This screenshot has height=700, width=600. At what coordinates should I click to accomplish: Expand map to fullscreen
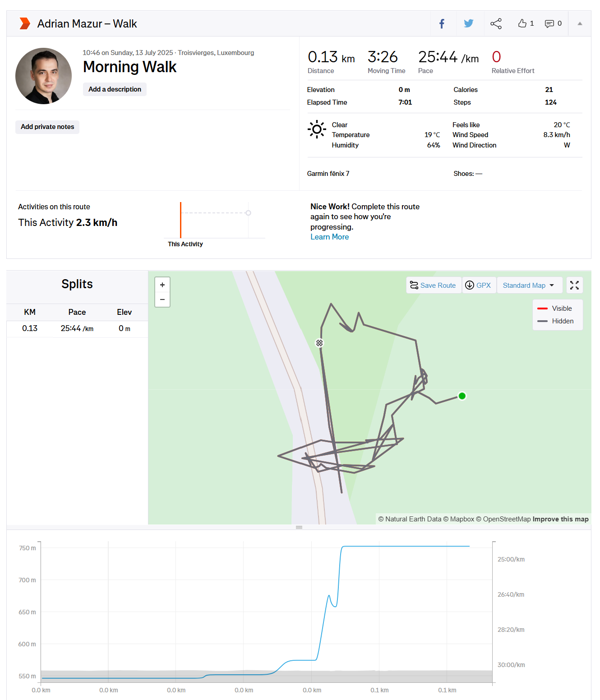574,285
